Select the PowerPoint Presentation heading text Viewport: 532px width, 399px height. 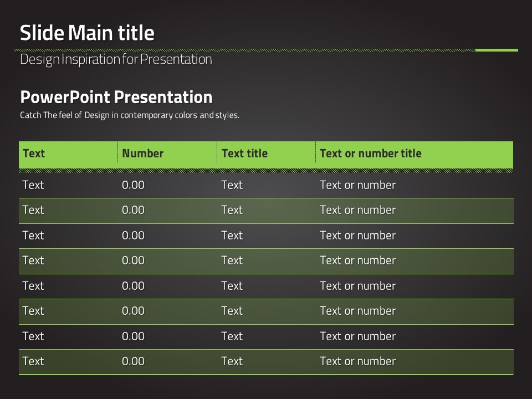pos(116,97)
